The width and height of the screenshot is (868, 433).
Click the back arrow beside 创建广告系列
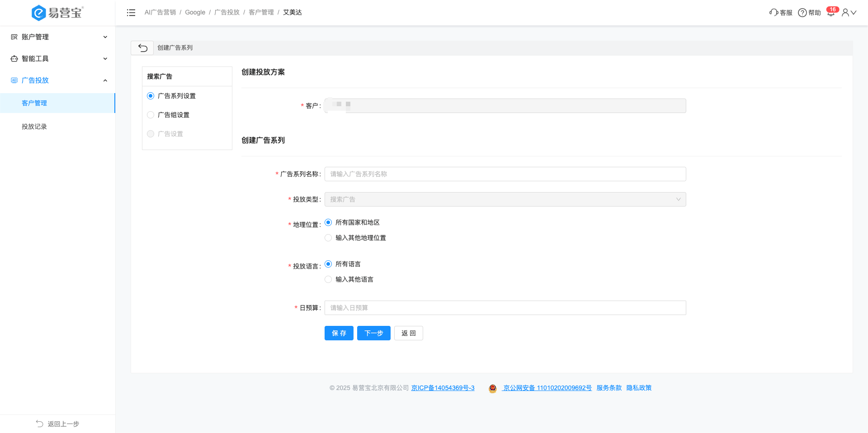(x=142, y=48)
